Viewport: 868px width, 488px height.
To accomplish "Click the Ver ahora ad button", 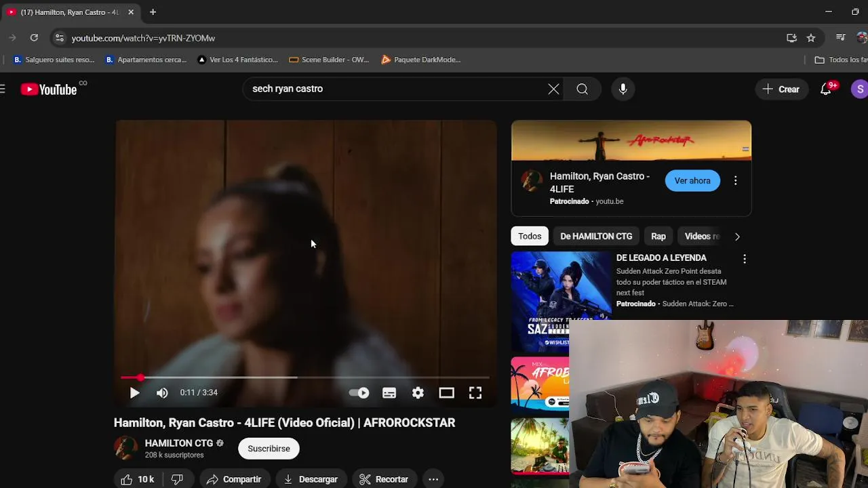I will pos(692,181).
